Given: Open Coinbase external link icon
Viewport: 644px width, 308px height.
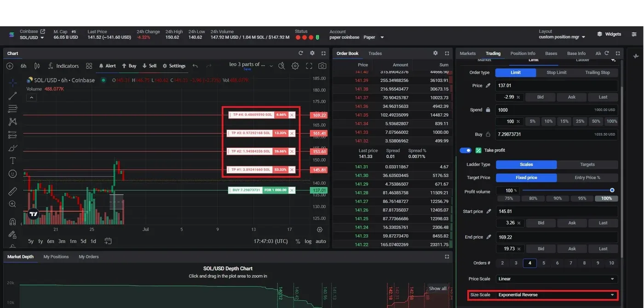Looking at the screenshot, I should (43, 31).
